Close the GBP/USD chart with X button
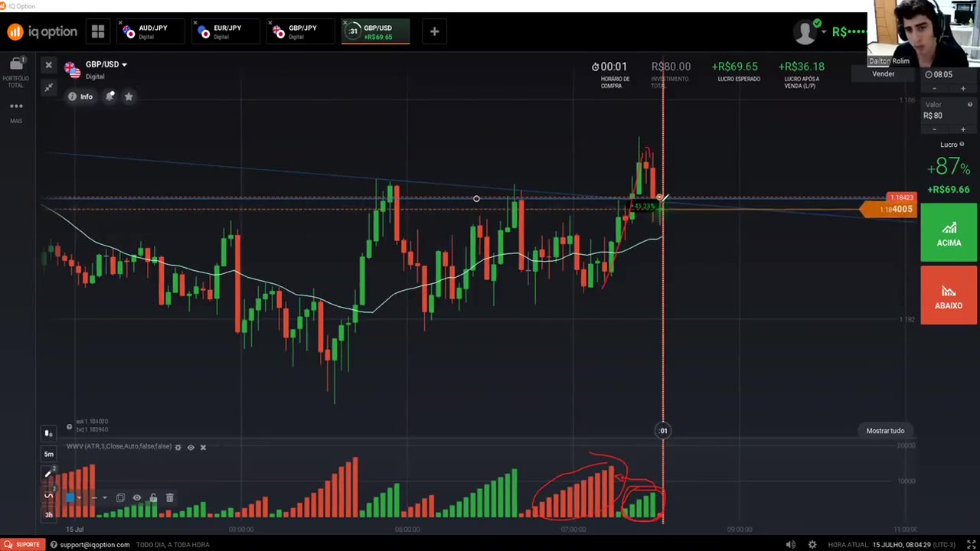The image size is (980, 551). point(48,65)
